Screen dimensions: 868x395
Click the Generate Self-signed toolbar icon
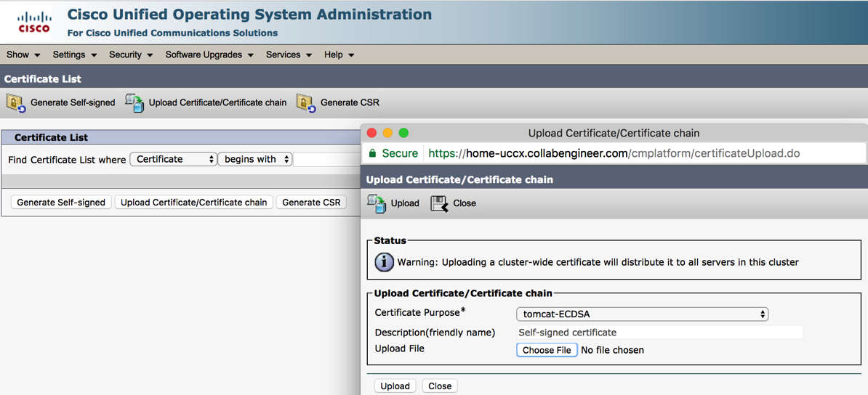[x=16, y=103]
